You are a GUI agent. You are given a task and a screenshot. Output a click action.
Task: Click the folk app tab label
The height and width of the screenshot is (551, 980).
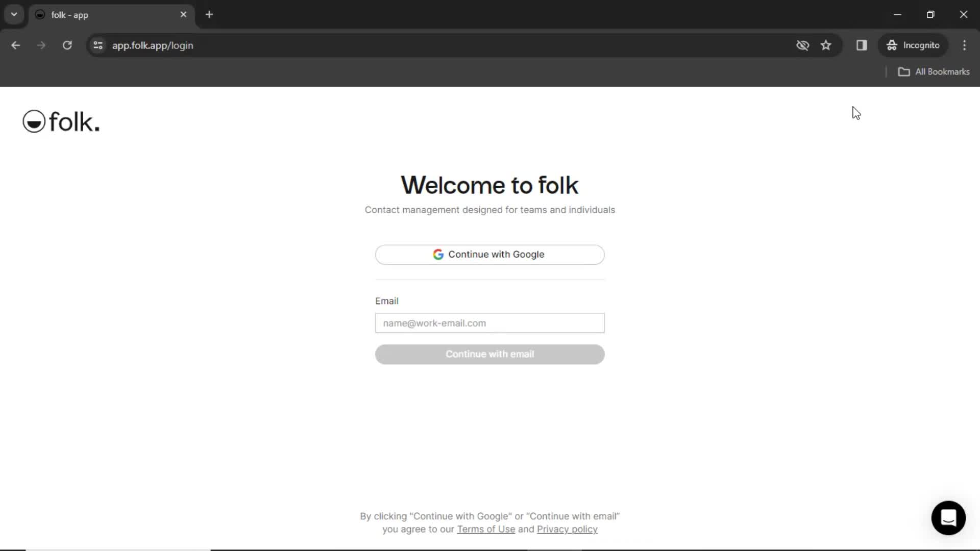tap(69, 15)
